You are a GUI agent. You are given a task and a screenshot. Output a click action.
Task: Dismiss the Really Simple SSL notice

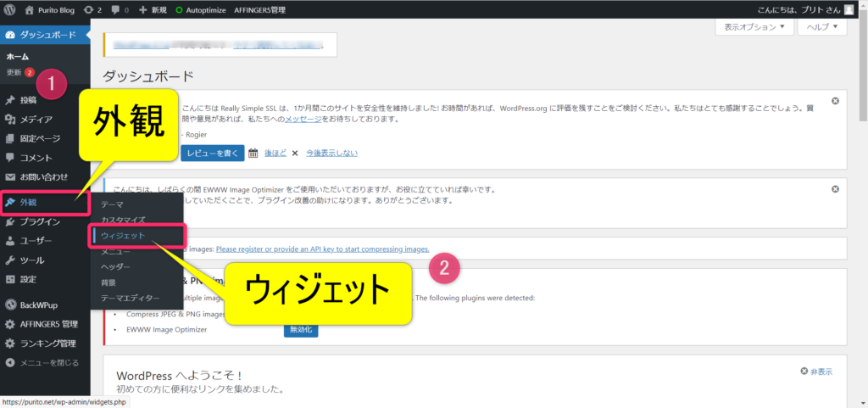[835, 101]
